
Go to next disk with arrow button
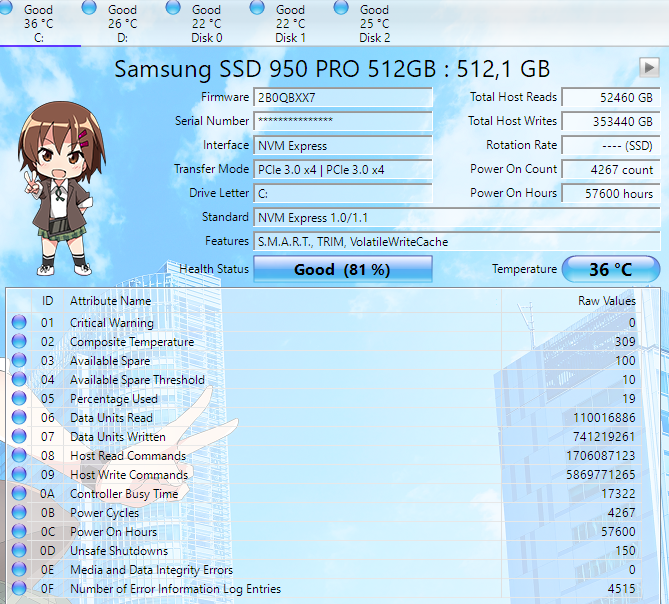point(649,67)
